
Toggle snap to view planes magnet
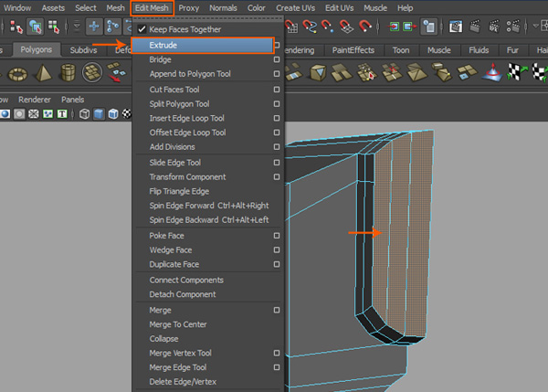(346, 26)
